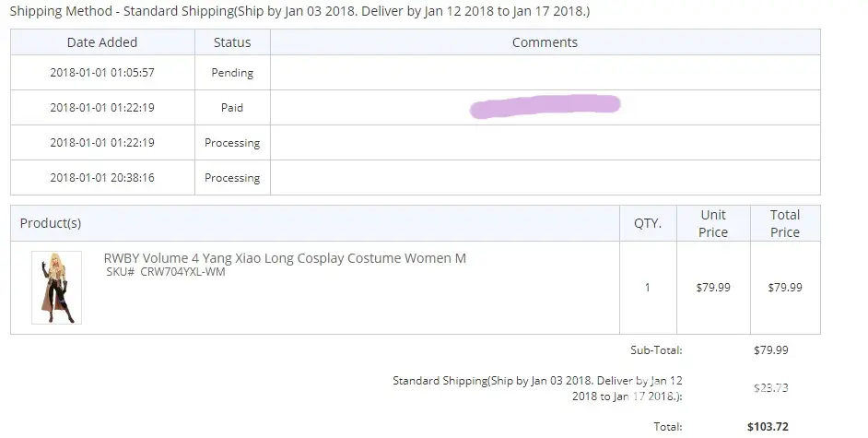Click the Paid status cell
This screenshot has width=868, height=438.
[232, 108]
